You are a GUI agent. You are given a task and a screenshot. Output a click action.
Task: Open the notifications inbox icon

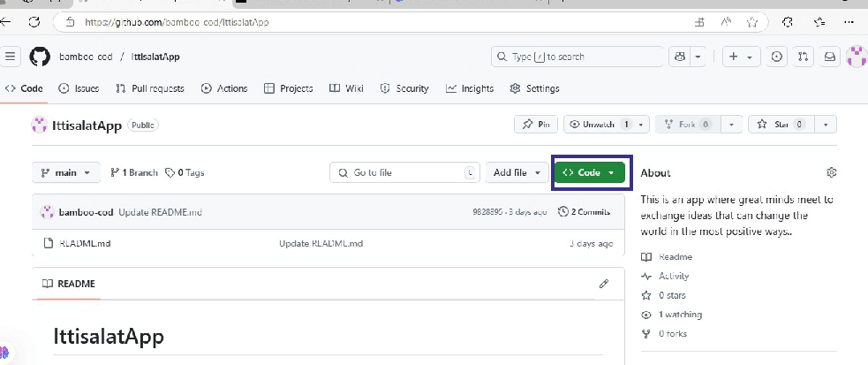(x=830, y=57)
